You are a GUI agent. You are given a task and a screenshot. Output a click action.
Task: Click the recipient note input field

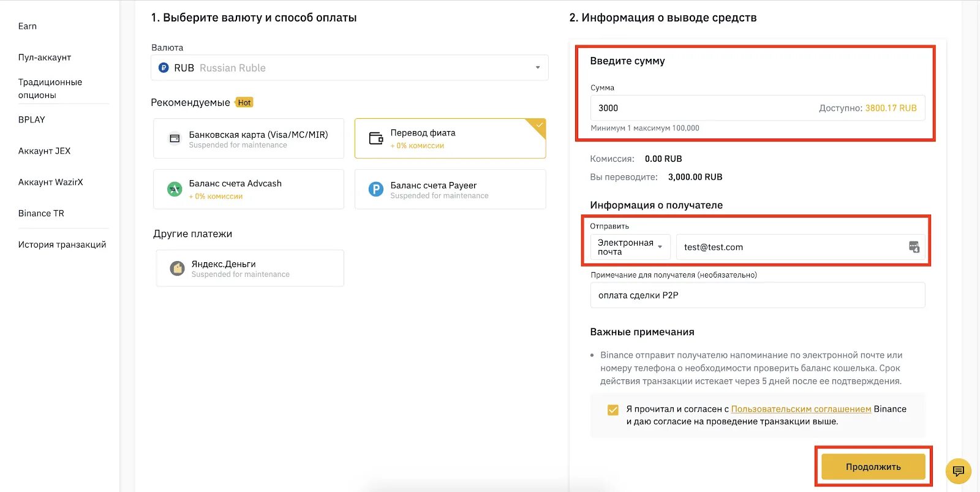(758, 295)
